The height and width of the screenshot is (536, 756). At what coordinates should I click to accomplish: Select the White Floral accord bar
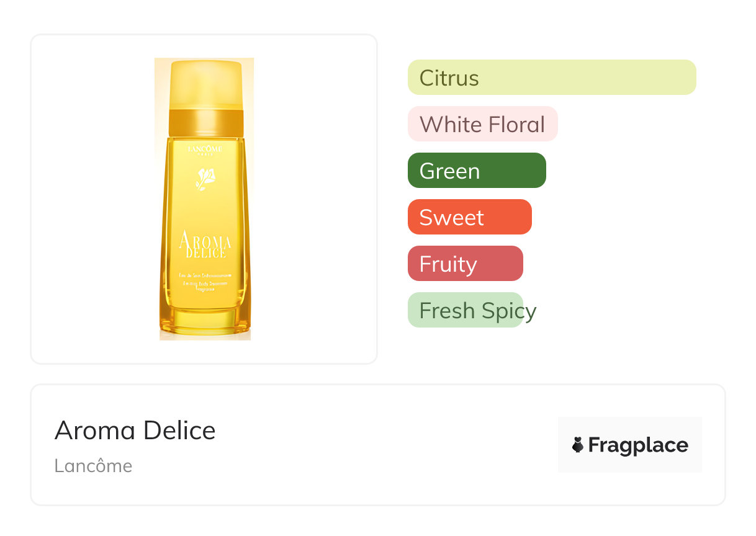tap(482, 124)
